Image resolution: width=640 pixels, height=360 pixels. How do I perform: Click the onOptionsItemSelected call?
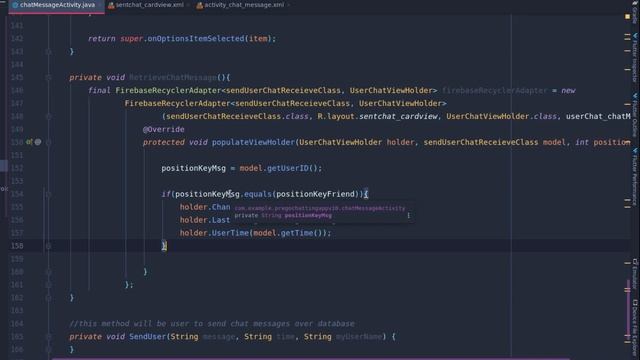(x=196, y=38)
